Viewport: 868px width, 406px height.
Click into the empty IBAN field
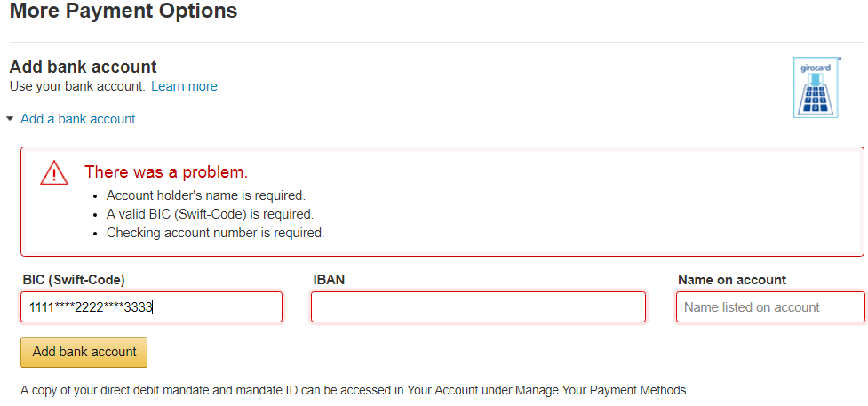478,307
